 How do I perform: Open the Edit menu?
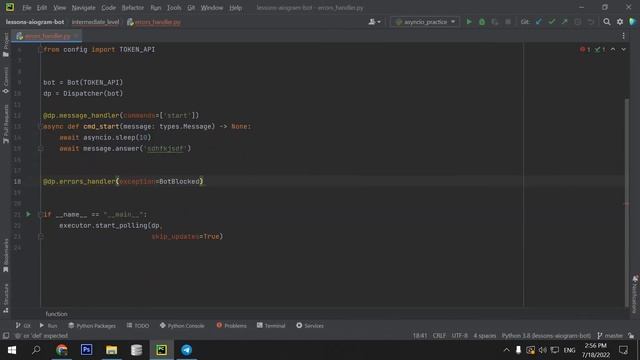click(x=42, y=8)
